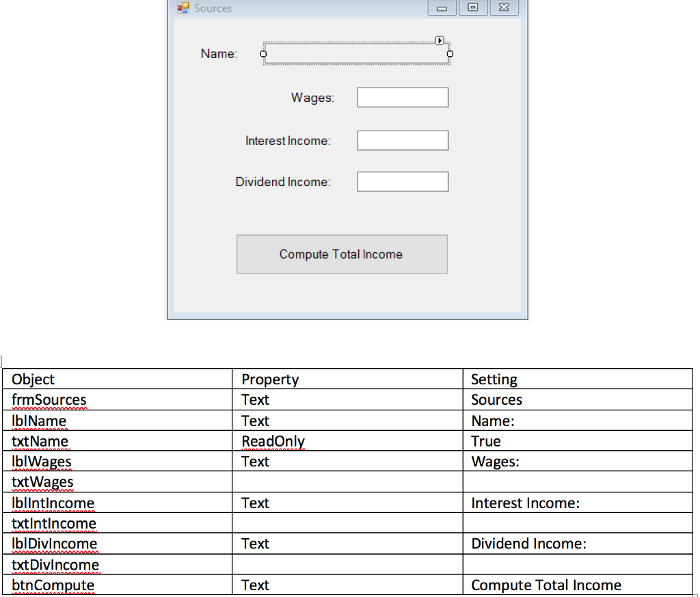Click the selected Name textbox
700x597 pixels.
click(355, 53)
